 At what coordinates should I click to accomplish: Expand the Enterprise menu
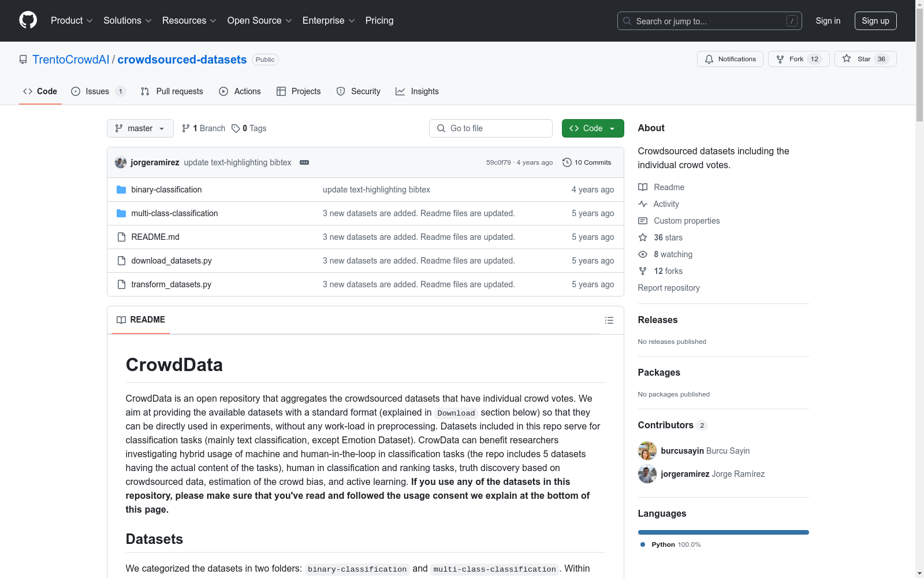point(328,20)
